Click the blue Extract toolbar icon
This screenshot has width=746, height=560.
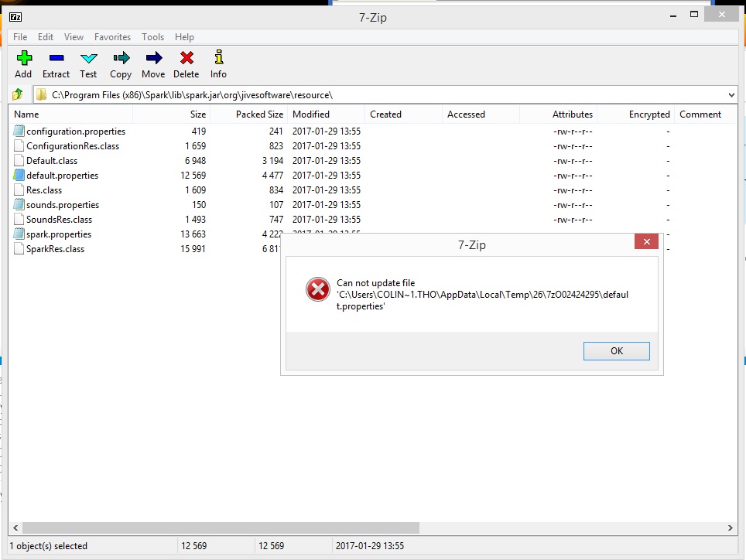pyautogui.click(x=56, y=58)
